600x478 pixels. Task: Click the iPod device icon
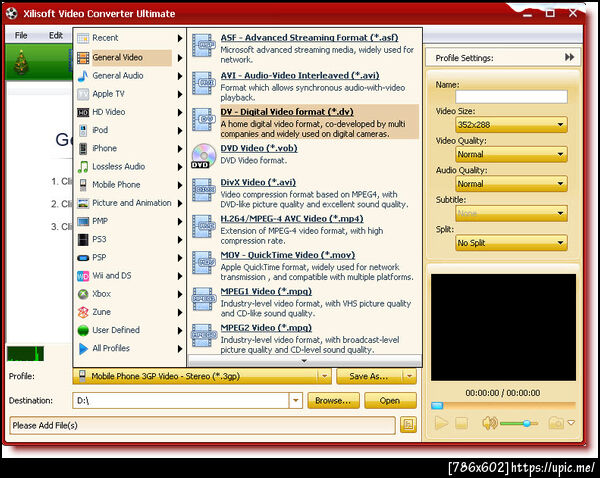pyautogui.click(x=83, y=131)
